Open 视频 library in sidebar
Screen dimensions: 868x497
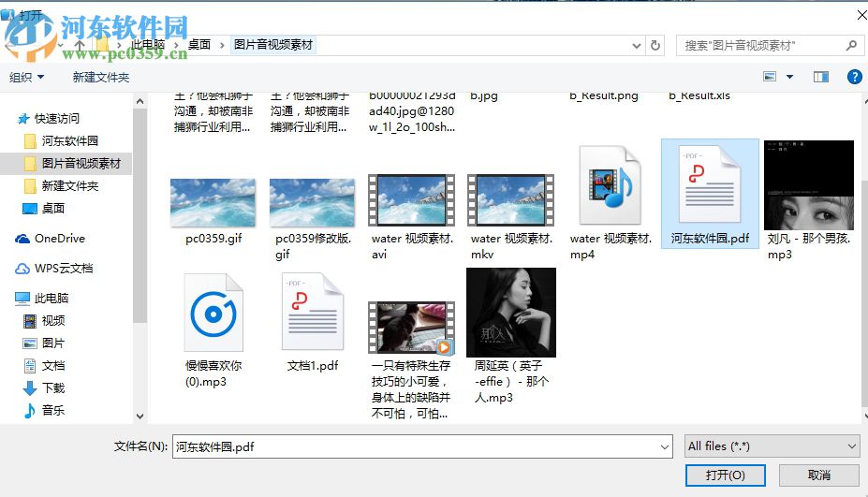(x=53, y=321)
